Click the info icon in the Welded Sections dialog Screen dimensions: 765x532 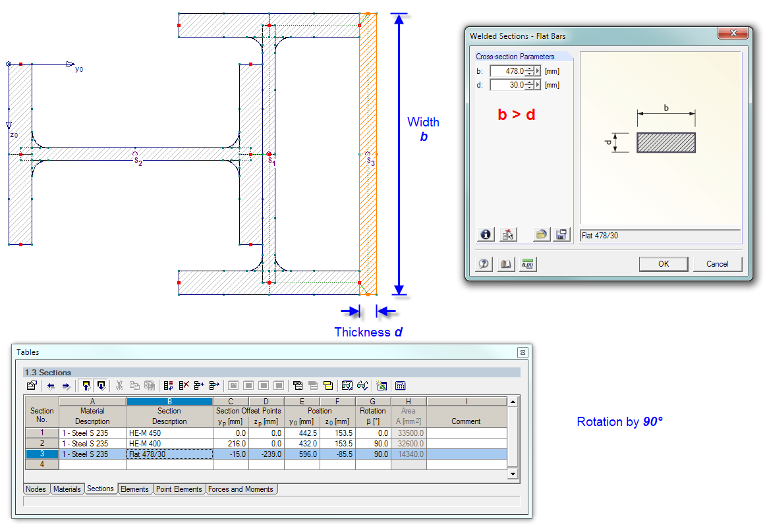(485, 234)
